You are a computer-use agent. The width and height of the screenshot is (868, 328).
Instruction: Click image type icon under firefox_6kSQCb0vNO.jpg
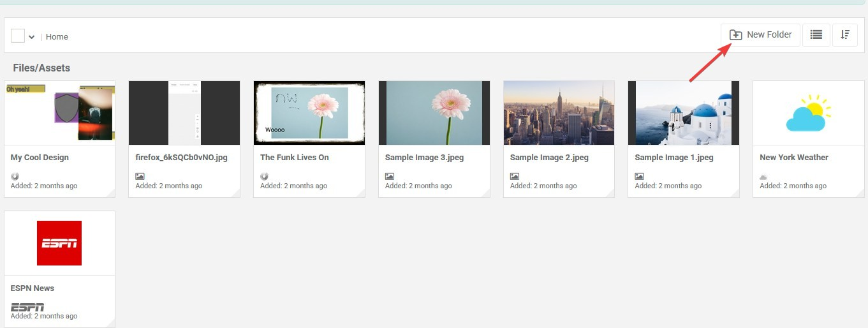point(140,176)
